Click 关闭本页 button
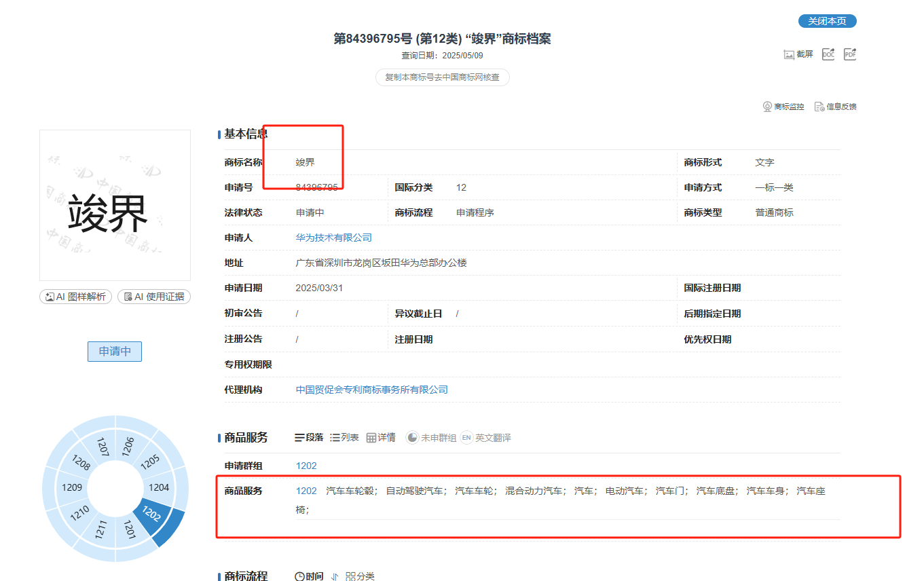The width and height of the screenshot is (924, 581). (x=828, y=21)
